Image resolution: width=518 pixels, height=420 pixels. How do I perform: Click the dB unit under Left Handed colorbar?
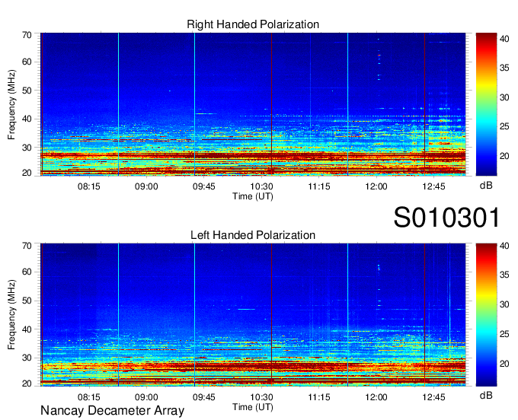tap(486, 396)
